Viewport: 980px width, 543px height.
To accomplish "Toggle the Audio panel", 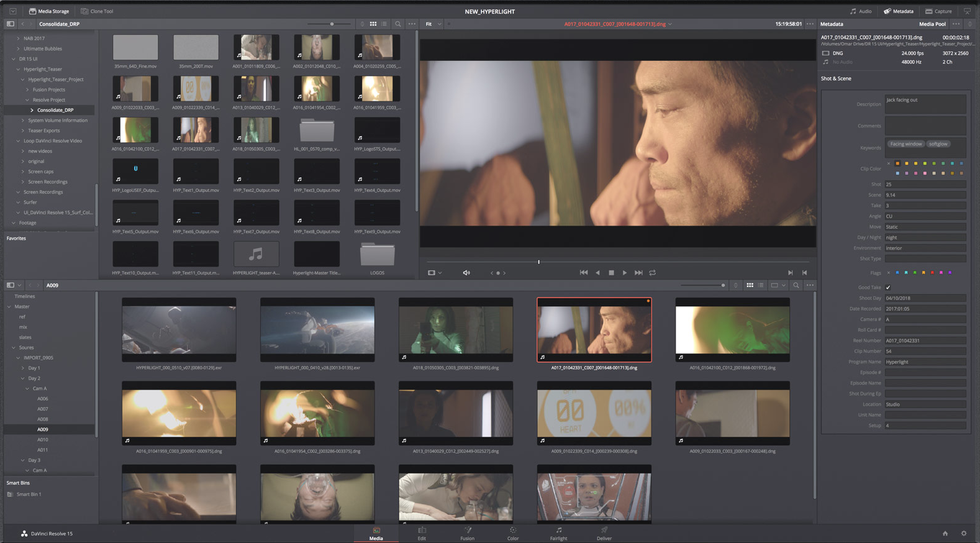I will click(x=861, y=11).
